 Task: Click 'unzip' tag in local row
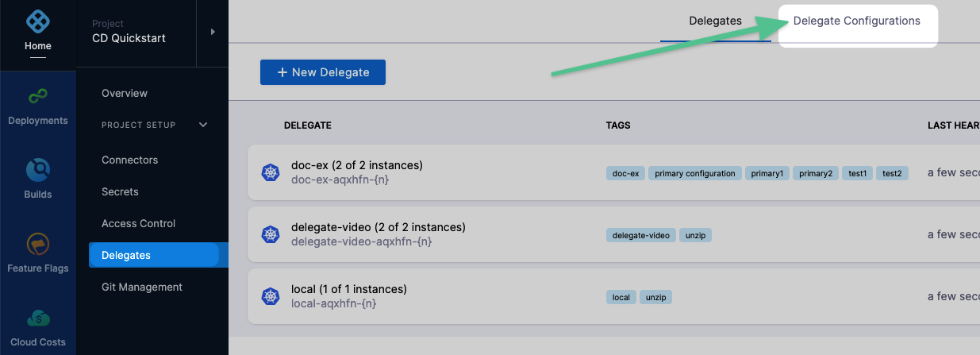[655, 297]
